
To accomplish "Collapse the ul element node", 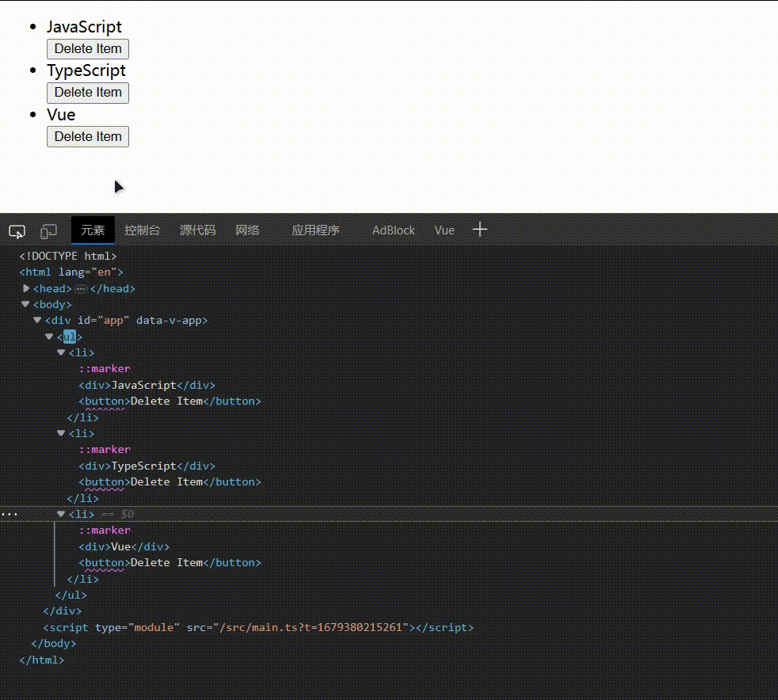I will pyautogui.click(x=49, y=336).
